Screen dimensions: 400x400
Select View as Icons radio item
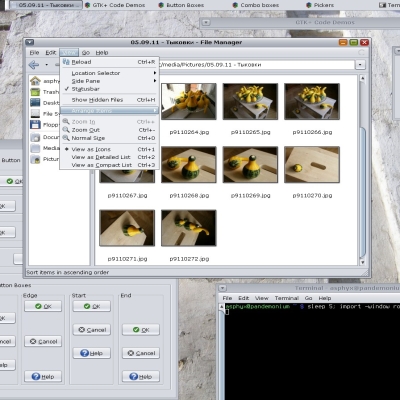pyautogui.click(x=109, y=149)
